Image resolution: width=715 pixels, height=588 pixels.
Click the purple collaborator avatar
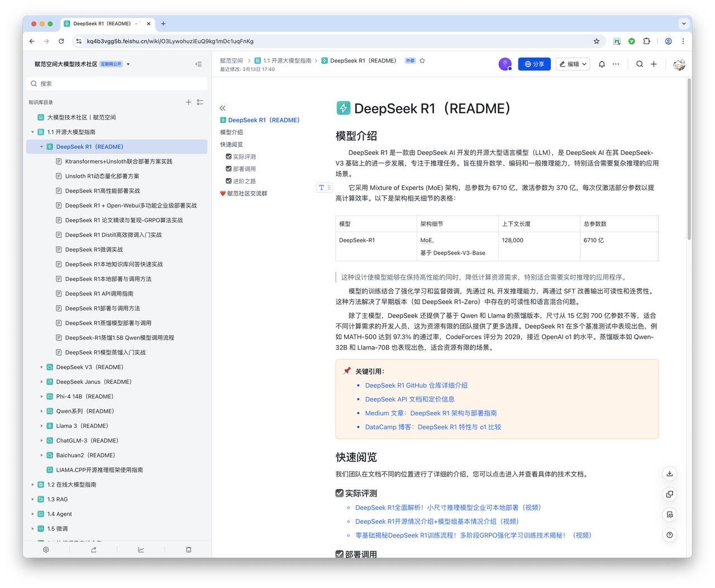[505, 64]
